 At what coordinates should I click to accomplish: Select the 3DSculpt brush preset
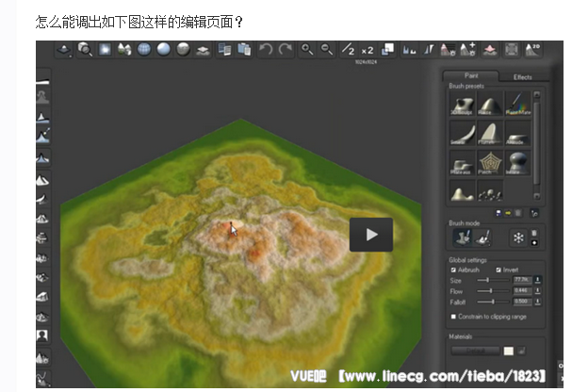pyautogui.click(x=463, y=104)
